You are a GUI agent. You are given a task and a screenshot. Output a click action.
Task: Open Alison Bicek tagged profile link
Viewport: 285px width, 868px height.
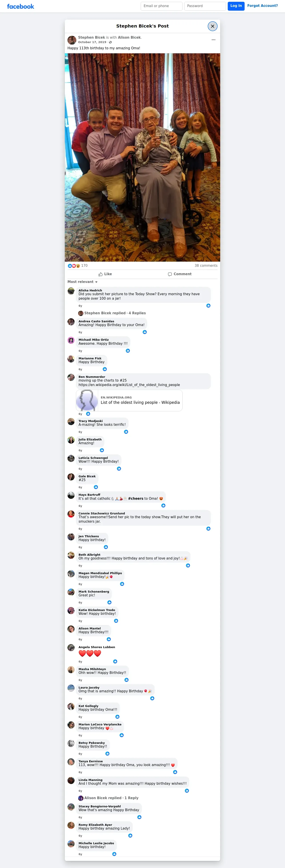point(129,38)
